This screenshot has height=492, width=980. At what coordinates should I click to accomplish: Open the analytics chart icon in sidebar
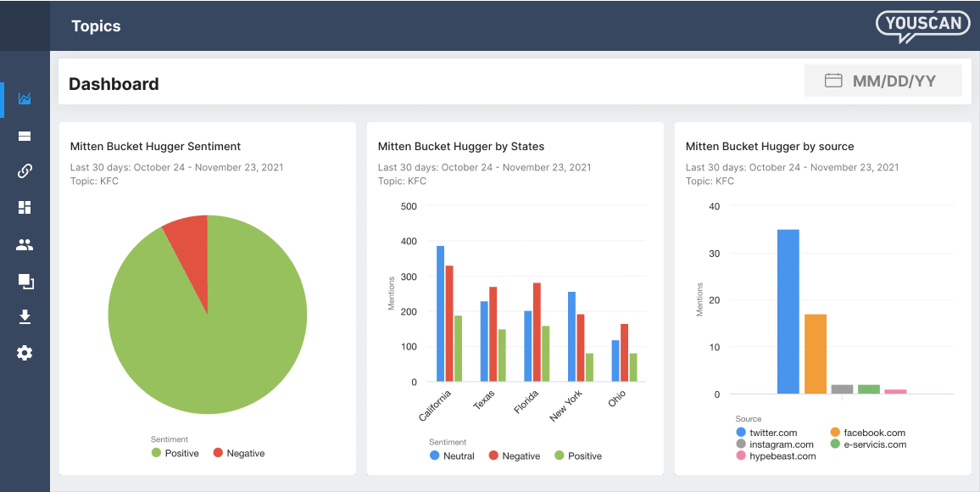(x=25, y=98)
